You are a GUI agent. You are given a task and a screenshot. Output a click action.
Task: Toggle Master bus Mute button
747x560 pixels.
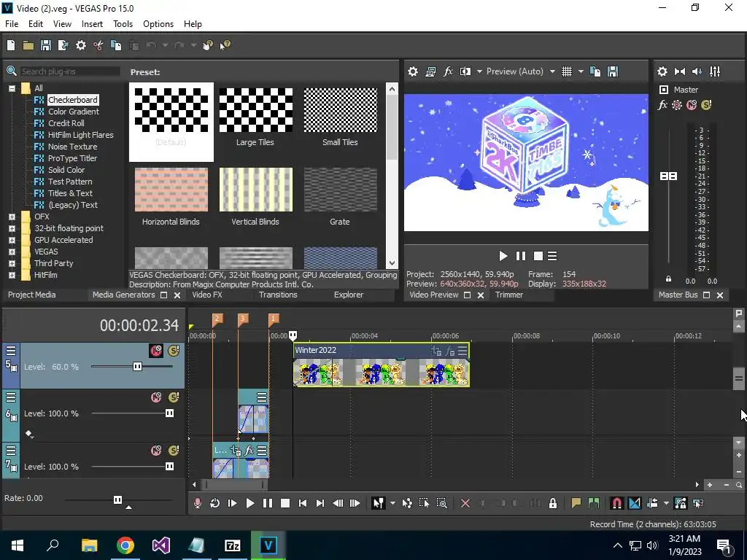coord(692,105)
